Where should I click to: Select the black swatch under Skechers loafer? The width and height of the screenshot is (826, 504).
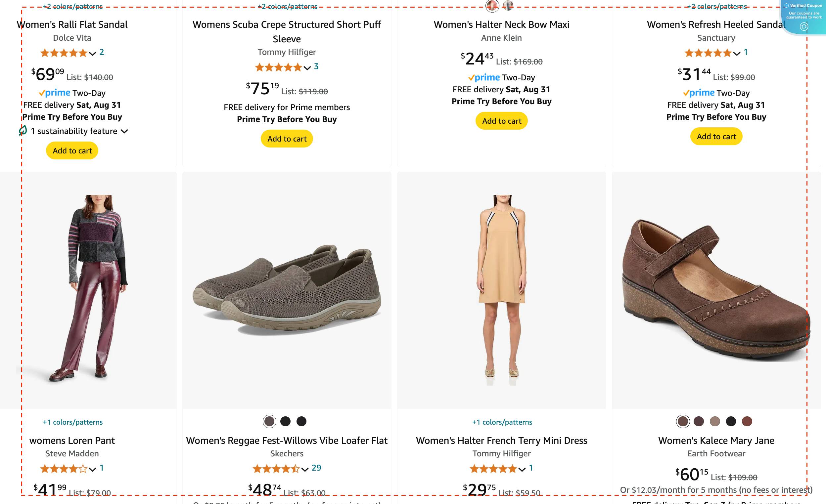click(x=285, y=421)
